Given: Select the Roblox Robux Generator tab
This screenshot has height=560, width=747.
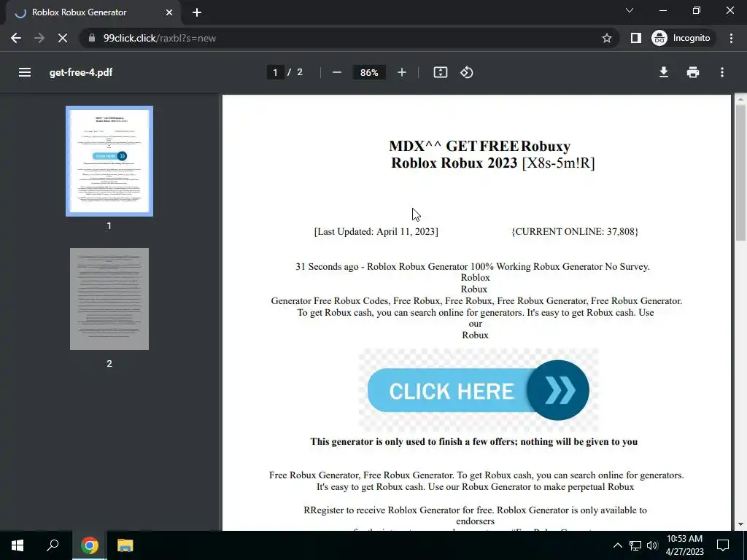Looking at the screenshot, I should pos(93,12).
